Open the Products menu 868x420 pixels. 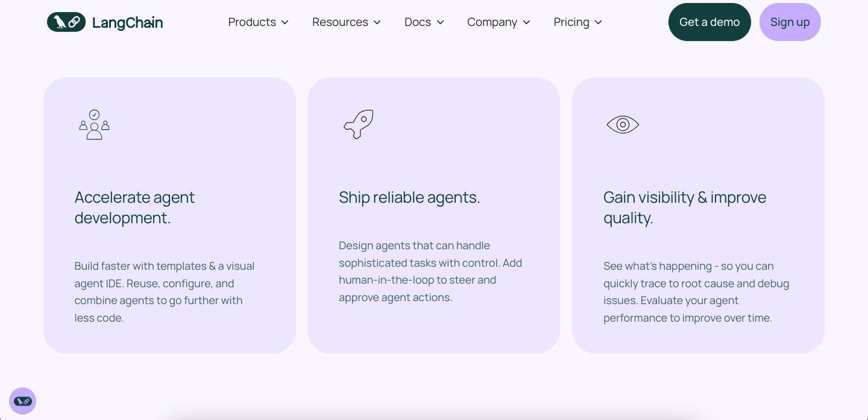[259, 22]
